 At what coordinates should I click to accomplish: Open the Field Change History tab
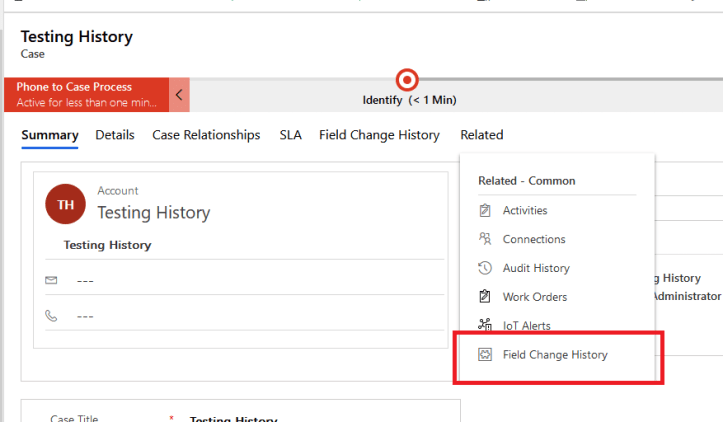[379, 135]
